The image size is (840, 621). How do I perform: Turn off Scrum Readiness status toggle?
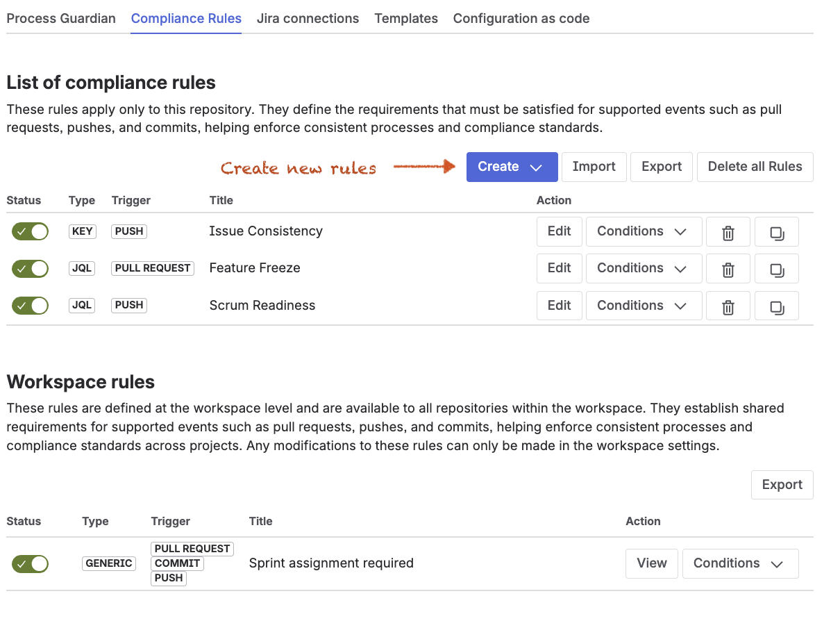30,305
